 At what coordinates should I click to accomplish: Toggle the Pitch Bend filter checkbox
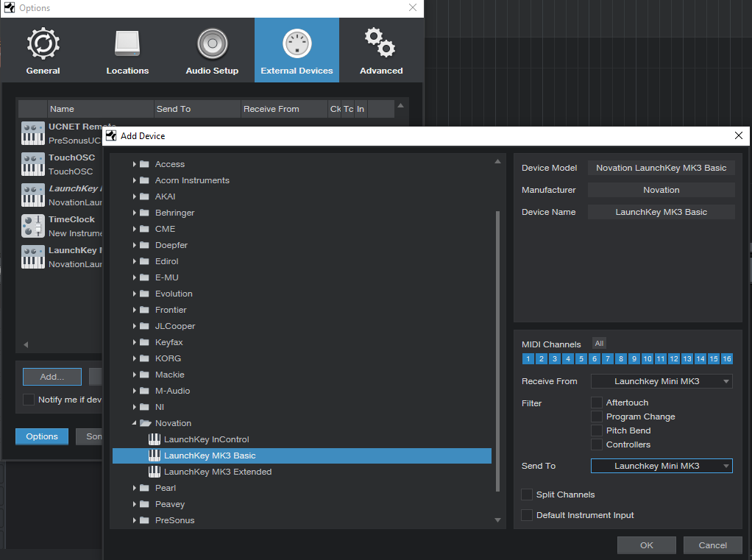coord(597,430)
